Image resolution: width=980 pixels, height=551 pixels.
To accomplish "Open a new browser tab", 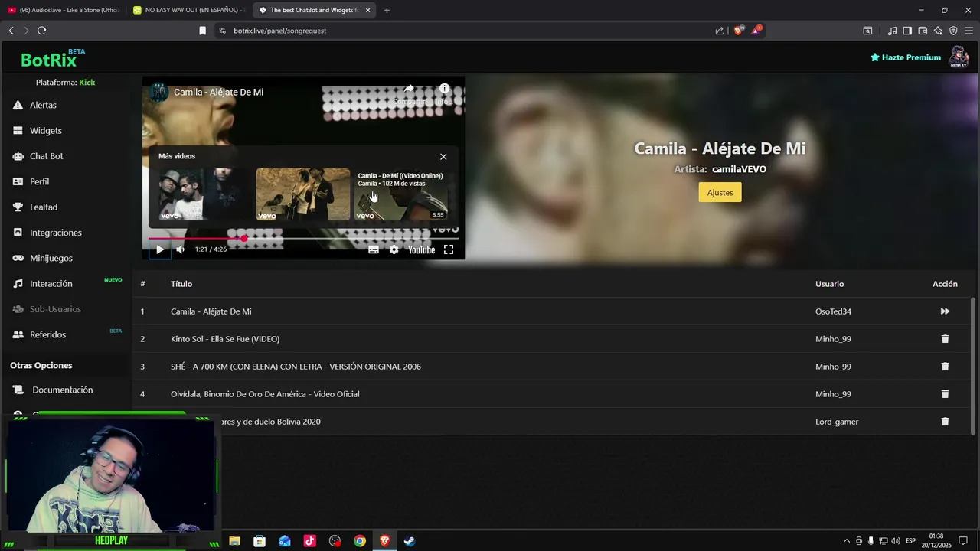I will 387,10.
